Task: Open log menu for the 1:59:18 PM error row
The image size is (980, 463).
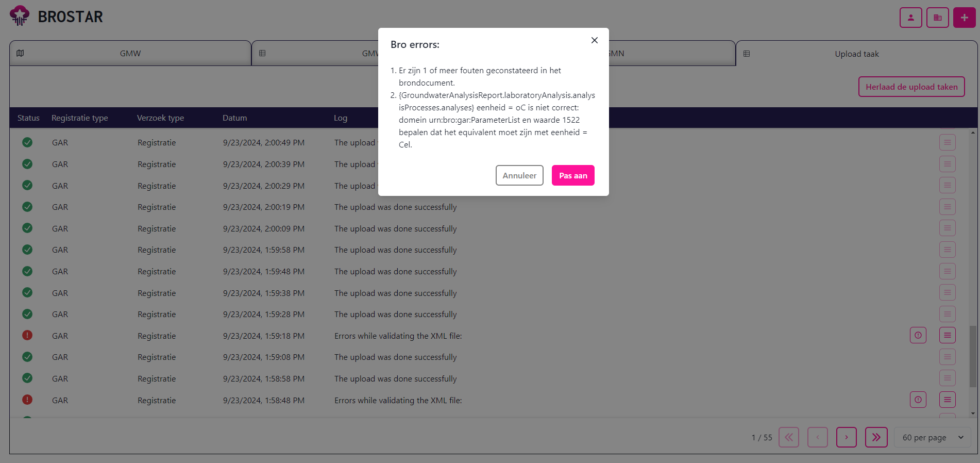Action: pyautogui.click(x=948, y=335)
